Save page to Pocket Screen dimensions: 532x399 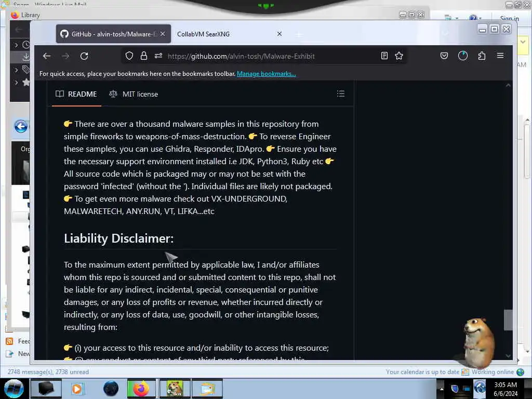tap(444, 56)
